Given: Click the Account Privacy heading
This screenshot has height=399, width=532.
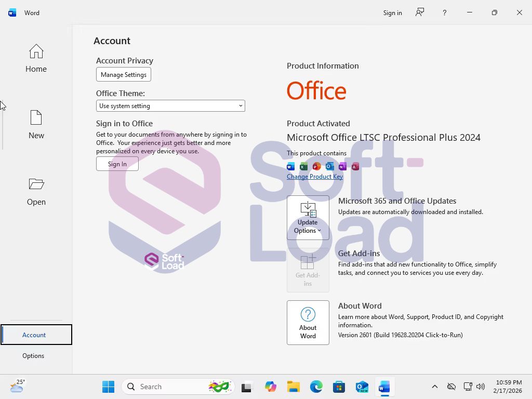Looking at the screenshot, I should click(x=125, y=61).
